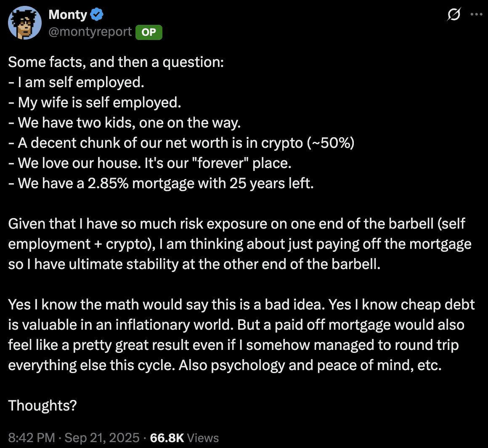Click the "Thoughts?" closing line
The width and height of the screenshot is (488, 448).
42,405
